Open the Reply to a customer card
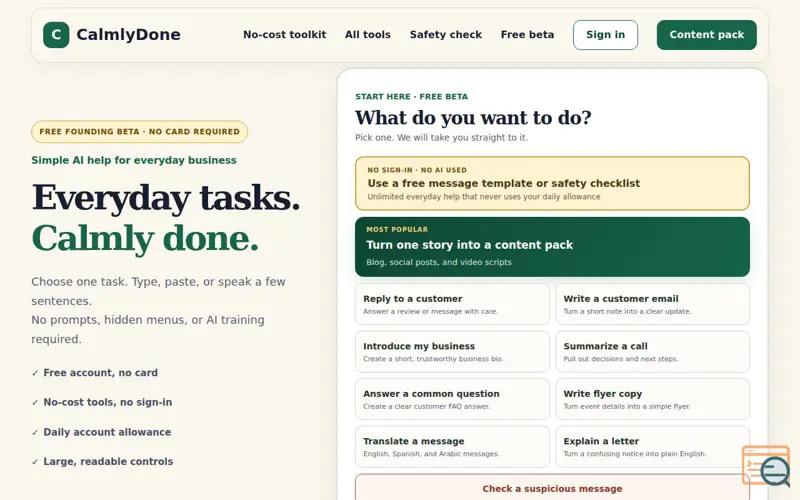 452,304
